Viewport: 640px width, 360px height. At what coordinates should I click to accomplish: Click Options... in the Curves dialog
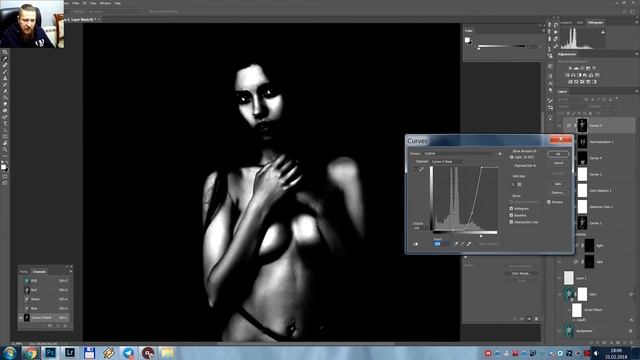[558, 193]
